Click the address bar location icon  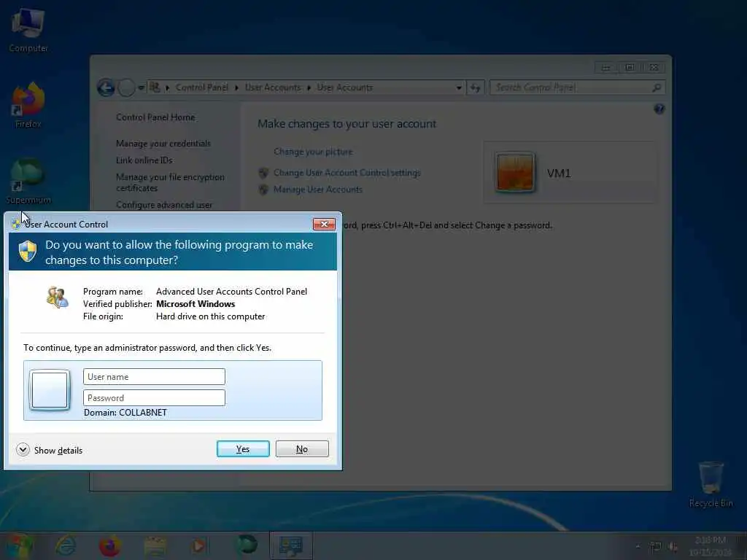[155, 87]
